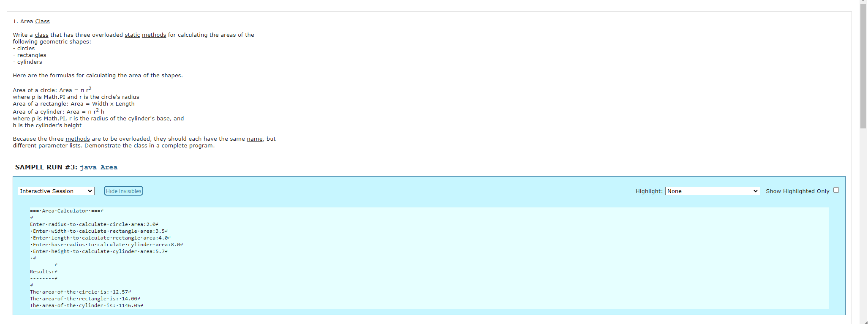Image resolution: width=868 pixels, height=324 pixels.
Task: Enable the Show Highlighted Only checkbox
Action: [x=836, y=190]
